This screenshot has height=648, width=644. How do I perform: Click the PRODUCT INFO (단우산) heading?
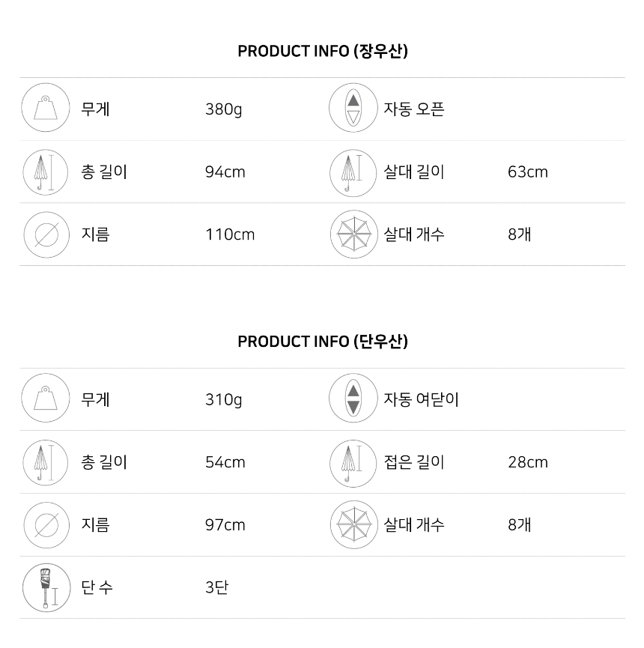pyautogui.click(x=323, y=342)
